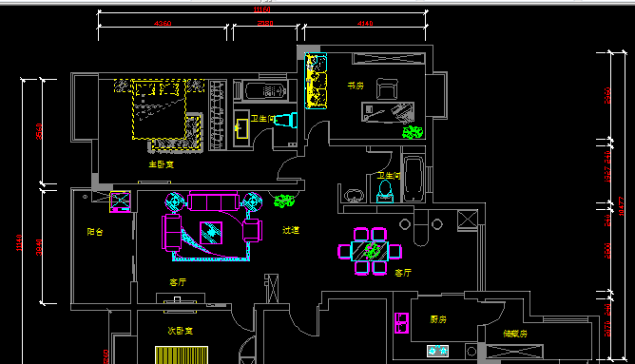Click the 2180 dimension text
Image resolution: width=635 pixels, height=364 pixels.
pyautogui.click(x=265, y=24)
